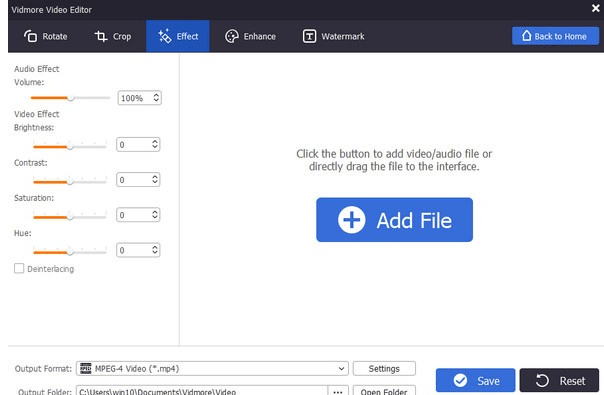Click the Saturation value field
The image size is (604, 395).
click(x=138, y=215)
